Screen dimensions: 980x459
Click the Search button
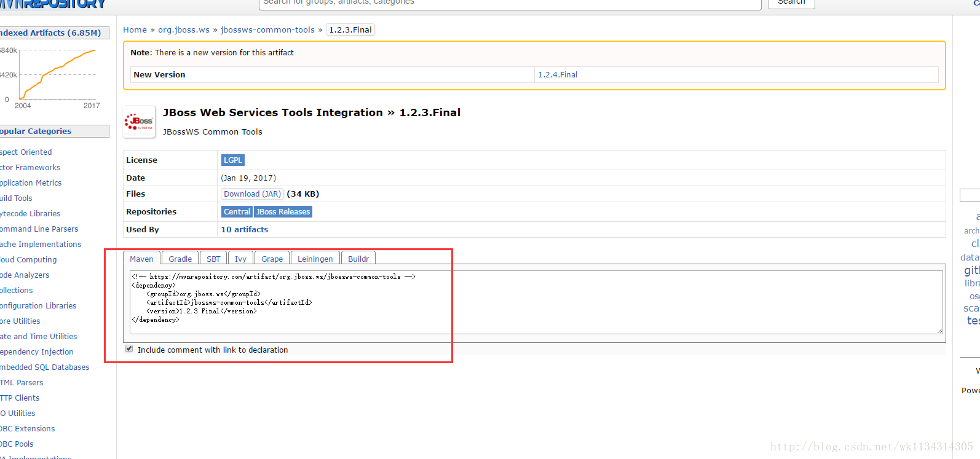tap(791, 3)
